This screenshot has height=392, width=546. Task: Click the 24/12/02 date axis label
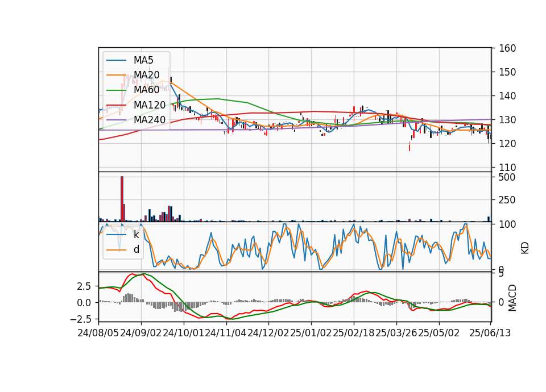click(x=268, y=333)
